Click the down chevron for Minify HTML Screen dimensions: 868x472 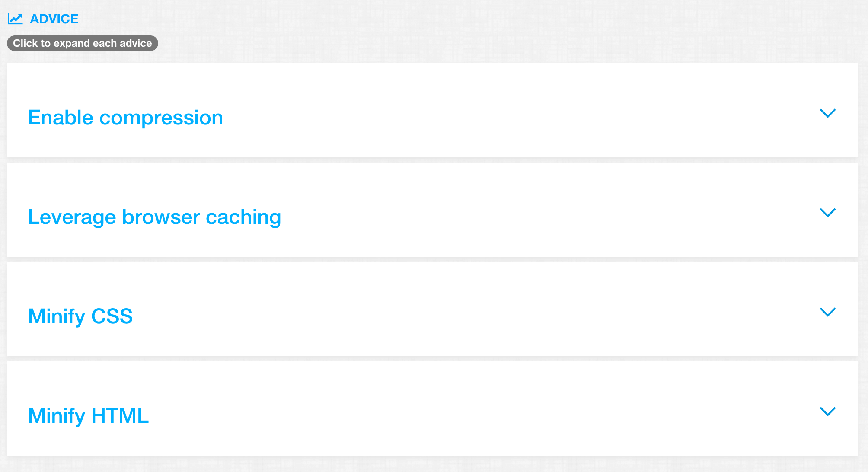coord(828,411)
